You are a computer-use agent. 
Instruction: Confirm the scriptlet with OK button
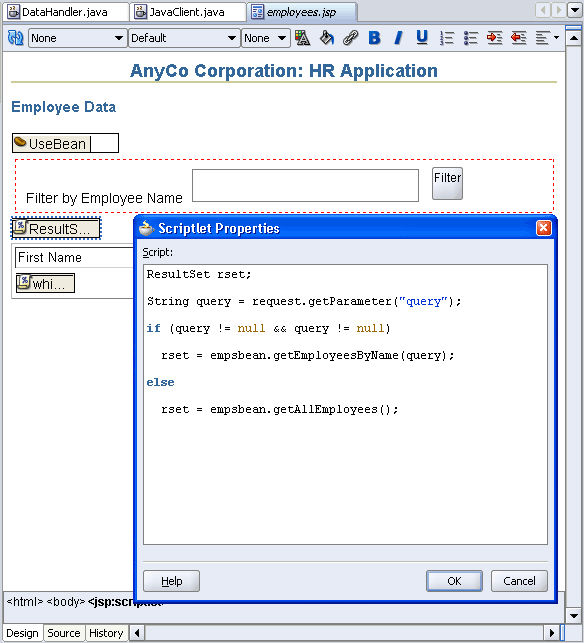tap(454, 581)
